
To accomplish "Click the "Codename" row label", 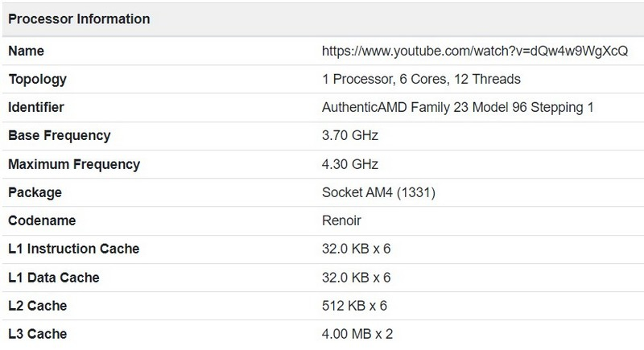I will tap(40, 220).
